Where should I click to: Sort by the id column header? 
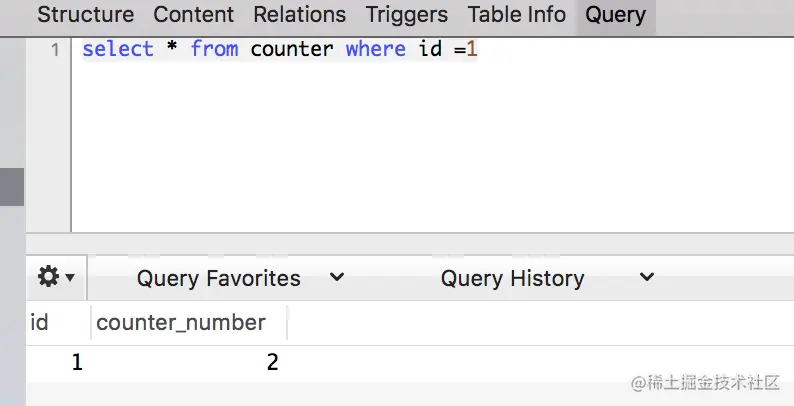click(40, 322)
